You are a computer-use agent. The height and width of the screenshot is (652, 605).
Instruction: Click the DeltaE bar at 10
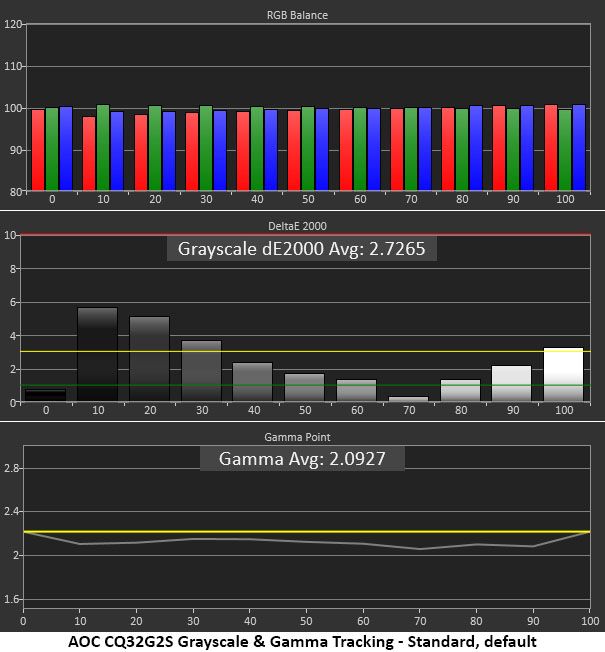click(x=98, y=354)
